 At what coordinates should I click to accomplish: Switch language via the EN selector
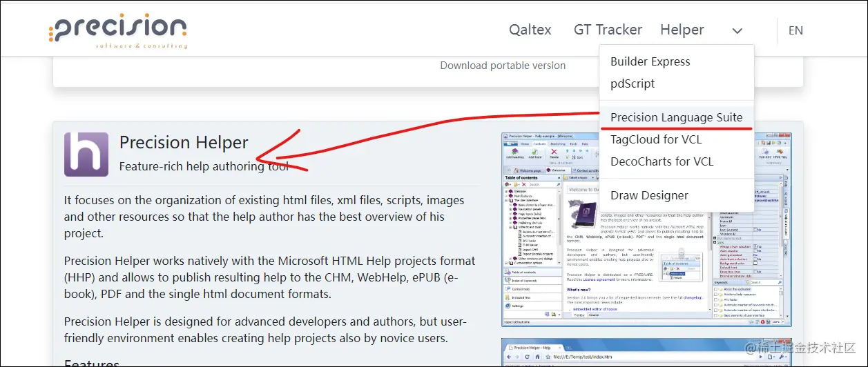pos(795,30)
